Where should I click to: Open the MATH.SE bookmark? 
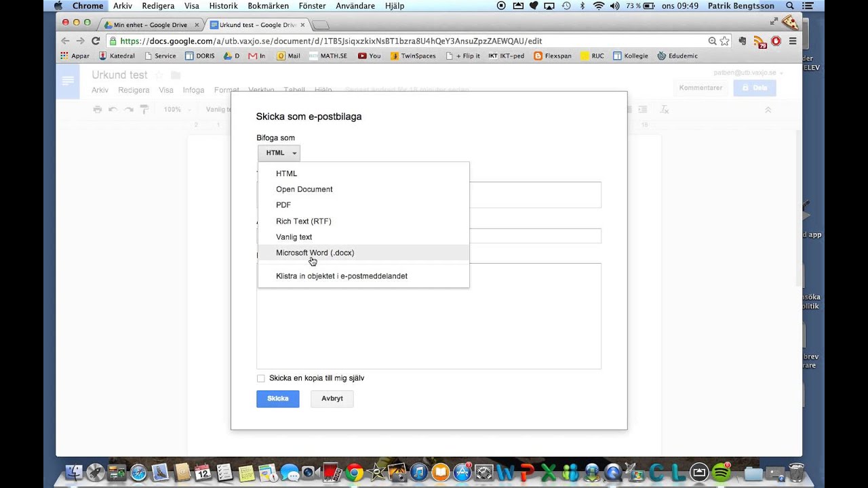(328, 56)
